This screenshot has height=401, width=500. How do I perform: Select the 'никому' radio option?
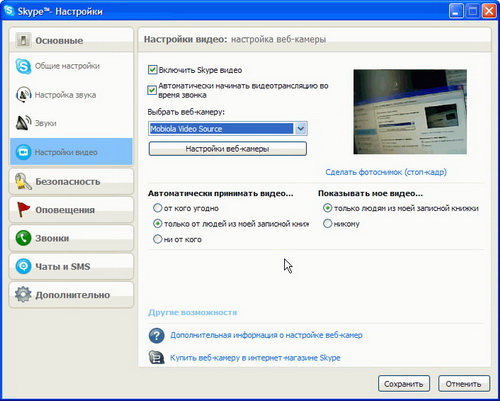pos(328,223)
